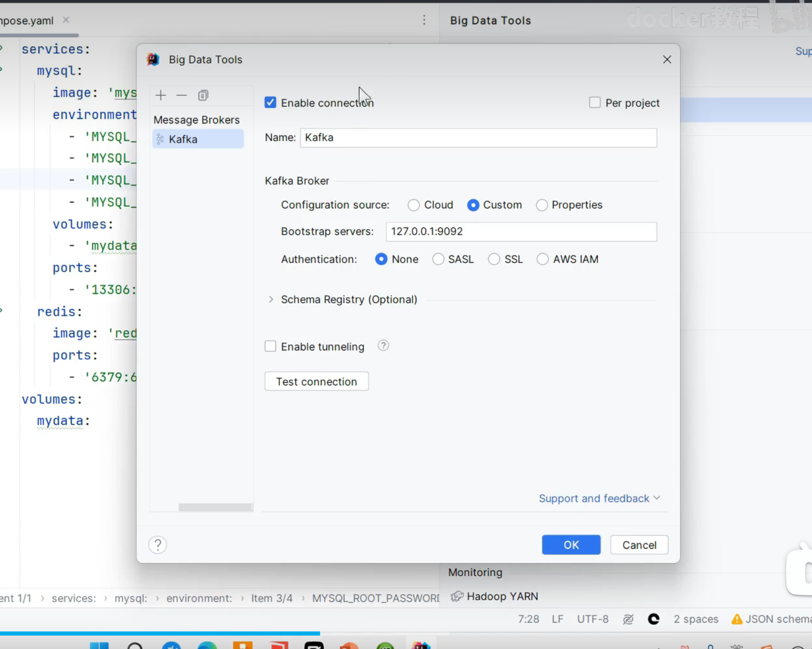
Task: Add a new connection with plus icon
Action: pos(161,96)
